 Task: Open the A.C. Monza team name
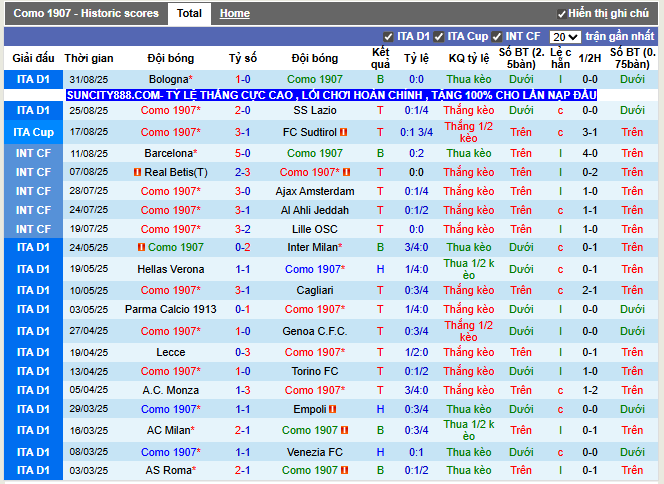pos(171,390)
